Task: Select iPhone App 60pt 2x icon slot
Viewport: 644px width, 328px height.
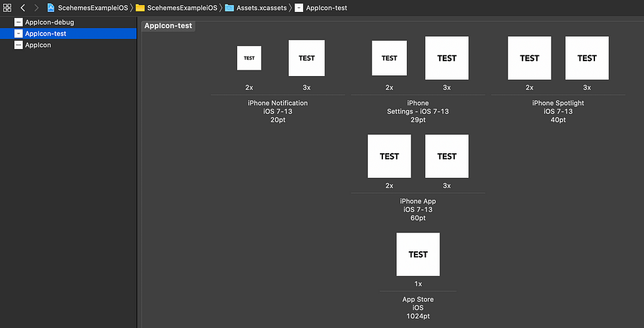Action: pos(389,156)
